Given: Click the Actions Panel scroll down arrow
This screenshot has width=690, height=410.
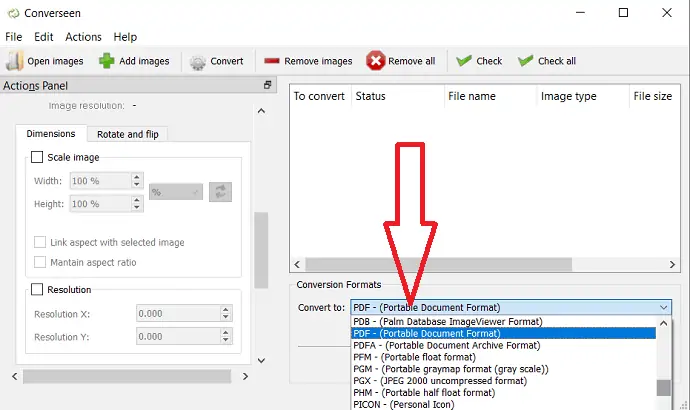Looking at the screenshot, I should coord(261,361).
